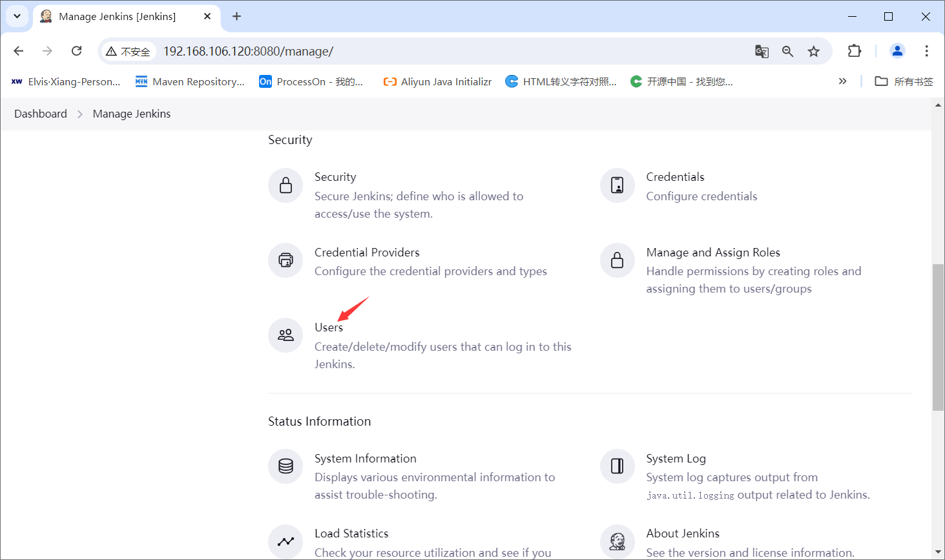Click the About Jenkins butler icon
This screenshot has height=560, width=945.
(618, 541)
